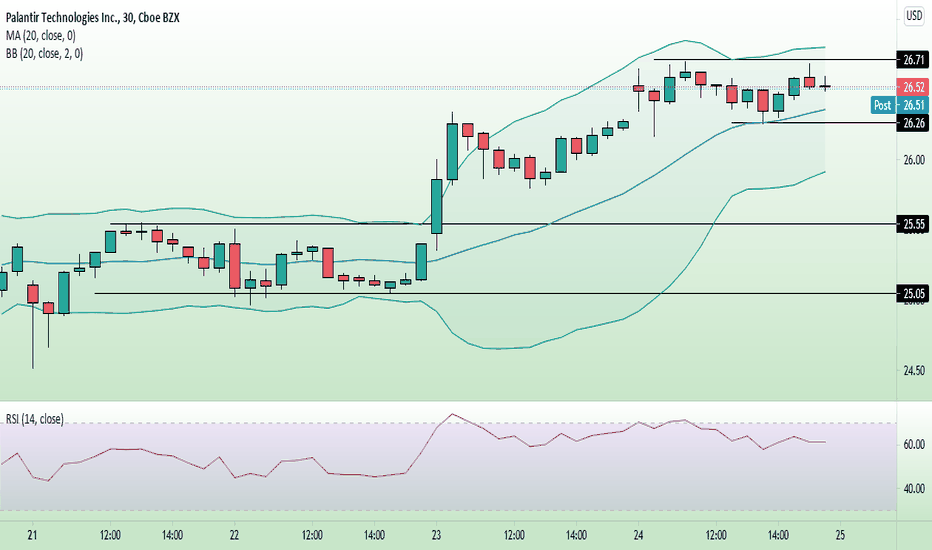This screenshot has height=550, width=932.
Task: Click the red 26.52 last price label
Action: (x=913, y=87)
